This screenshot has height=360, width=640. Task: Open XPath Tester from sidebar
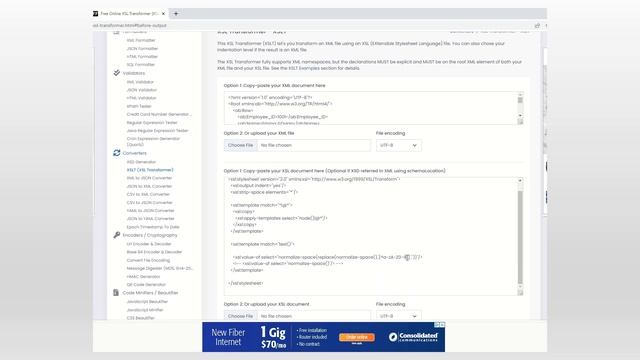(x=139, y=106)
